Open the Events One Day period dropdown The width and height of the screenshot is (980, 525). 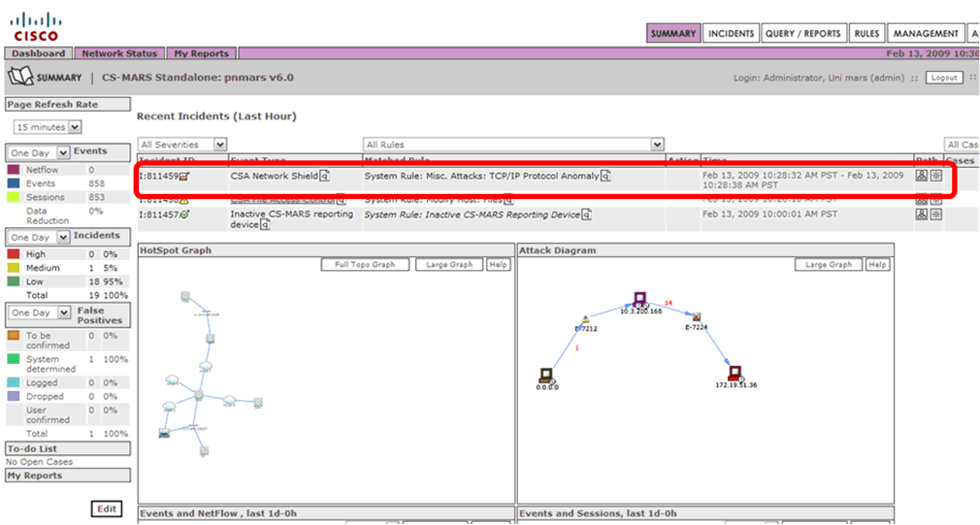(38, 152)
